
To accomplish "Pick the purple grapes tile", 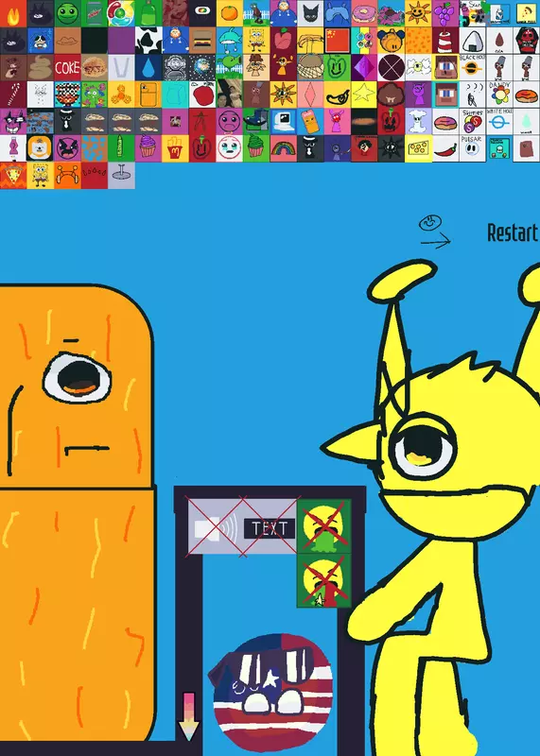I will click(x=445, y=13).
